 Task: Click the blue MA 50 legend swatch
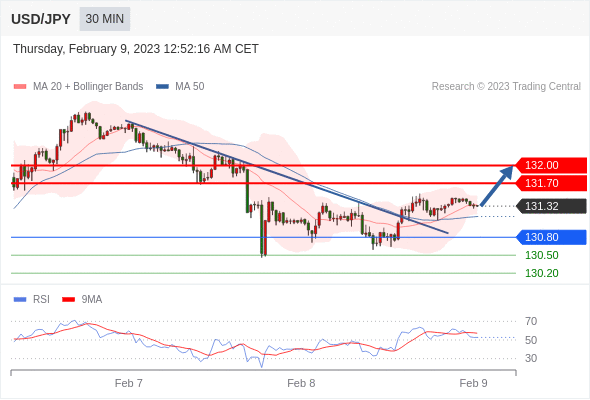(x=163, y=87)
